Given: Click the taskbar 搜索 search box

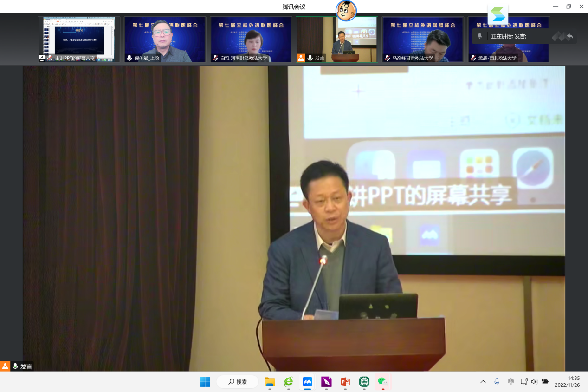Looking at the screenshot, I should point(237,382).
